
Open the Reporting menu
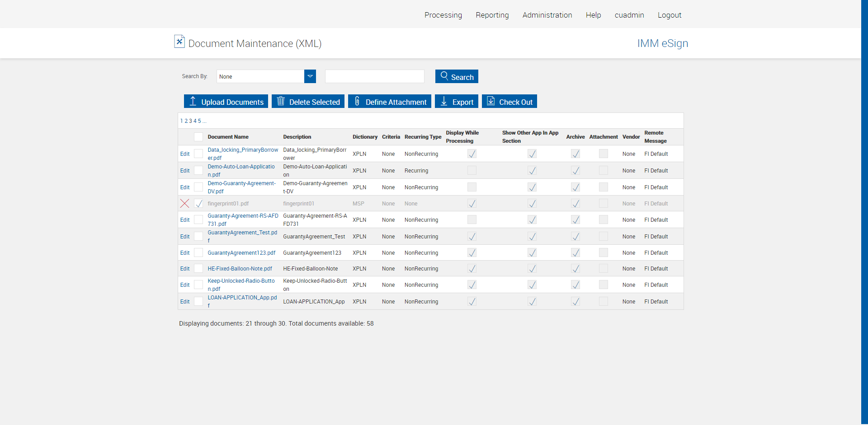click(x=492, y=15)
